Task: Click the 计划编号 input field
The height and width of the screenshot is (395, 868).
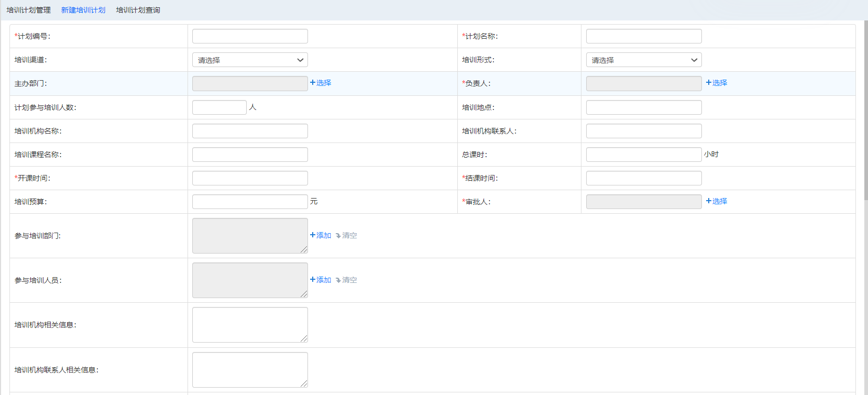Action: tap(250, 36)
